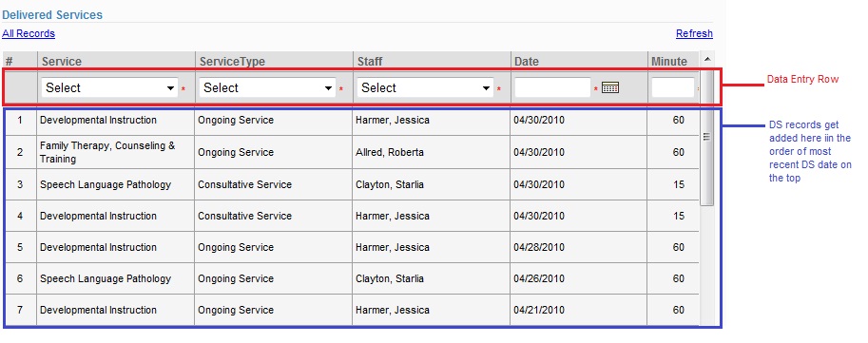Click row number 5 cell
868x343 pixels.
click(20, 247)
